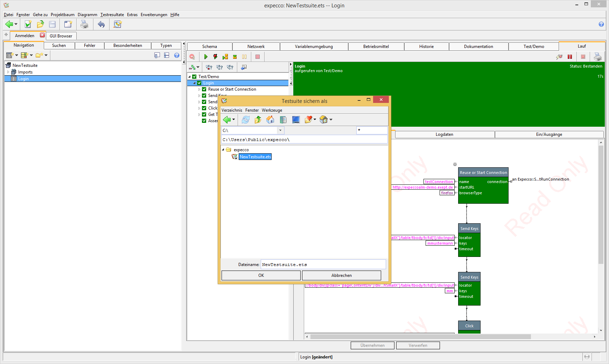The height and width of the screenshot is (364, 609).
Task: Confirm saving with the OK button
Action: click(x=261, y=275)
